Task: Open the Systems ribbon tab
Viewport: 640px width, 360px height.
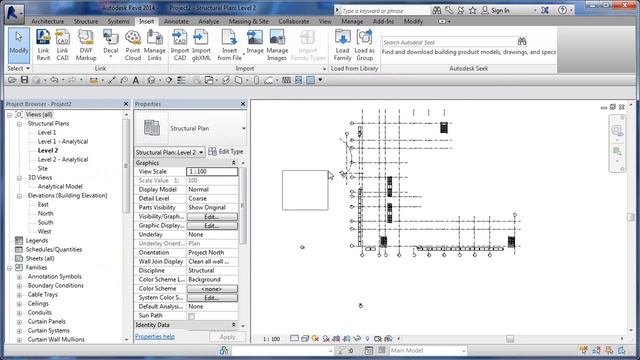Action: pos(118,21)
